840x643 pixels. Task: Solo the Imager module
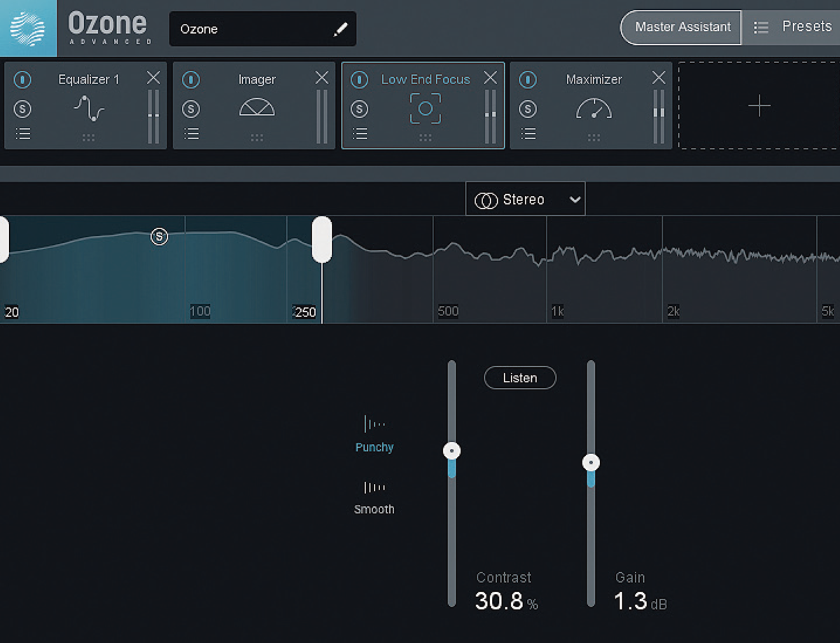click(x=191, y=109)
